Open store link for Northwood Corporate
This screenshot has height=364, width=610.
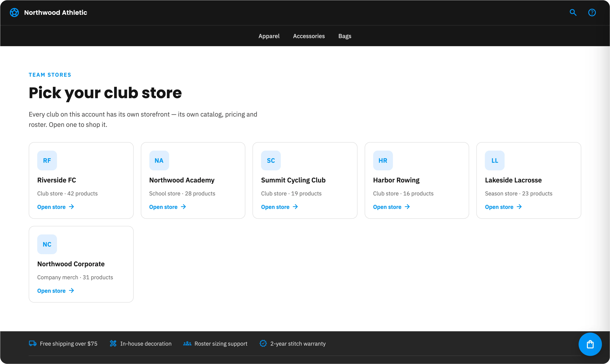56,291
